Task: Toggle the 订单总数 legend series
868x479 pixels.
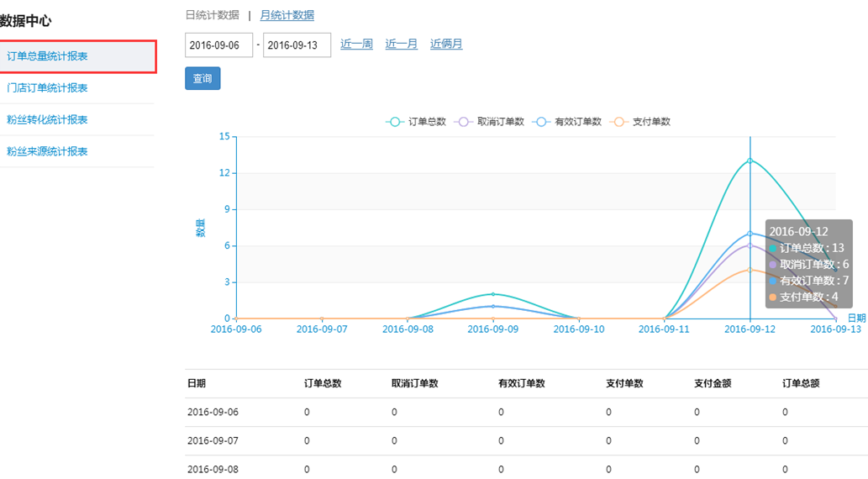Action: click(x=416, y=122)
